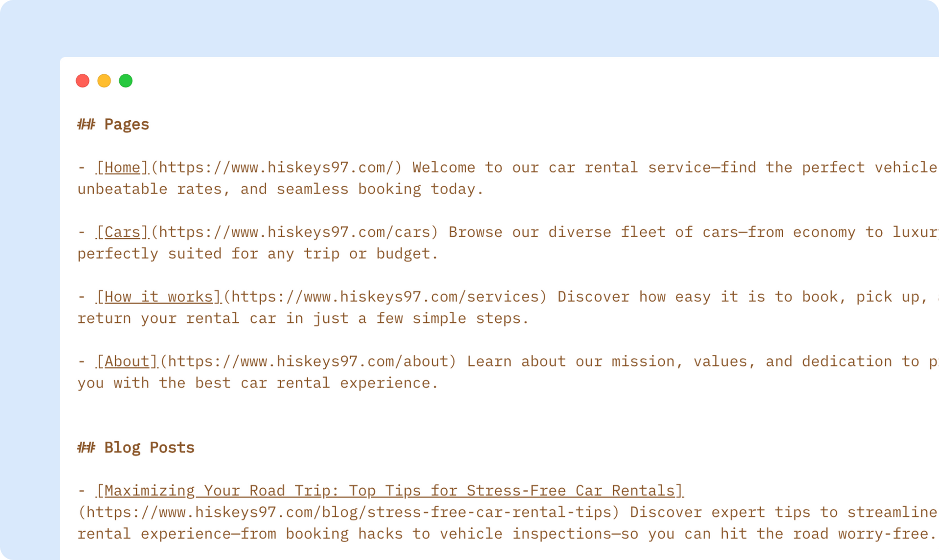Click the red close window button
Image resolution: width=939 pixels, height=560 pixels.
[x=83, y=81]
